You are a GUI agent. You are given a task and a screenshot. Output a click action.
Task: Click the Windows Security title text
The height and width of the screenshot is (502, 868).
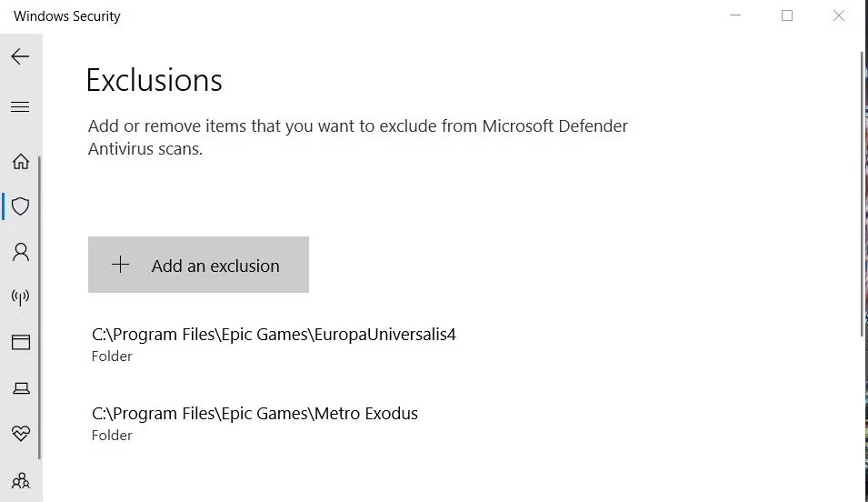click(x=67, y=16)
